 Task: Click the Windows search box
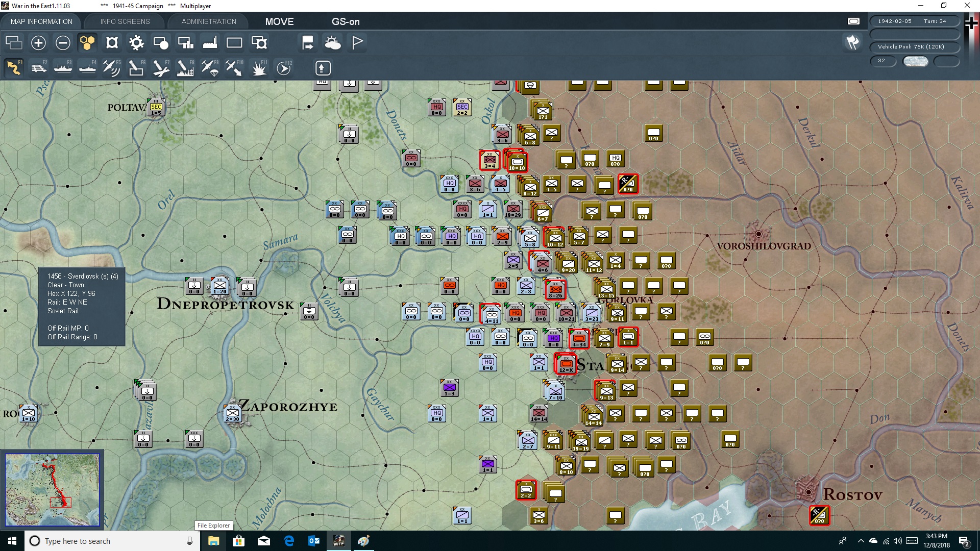click(111, 541)
